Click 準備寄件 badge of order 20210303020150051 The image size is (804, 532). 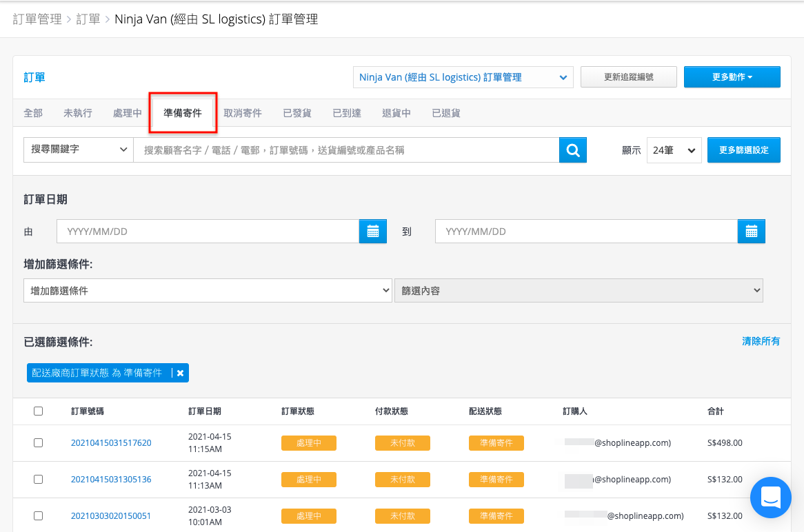pos(496,515)
